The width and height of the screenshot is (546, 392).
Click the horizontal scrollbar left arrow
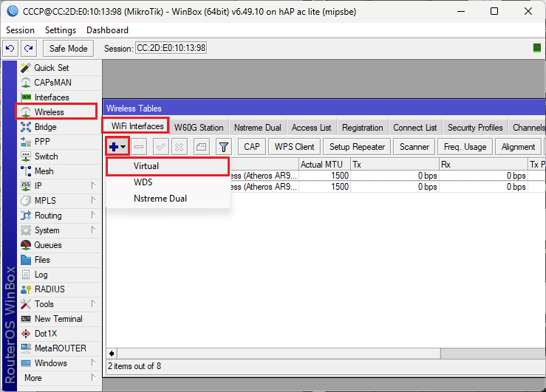(112, 354)
